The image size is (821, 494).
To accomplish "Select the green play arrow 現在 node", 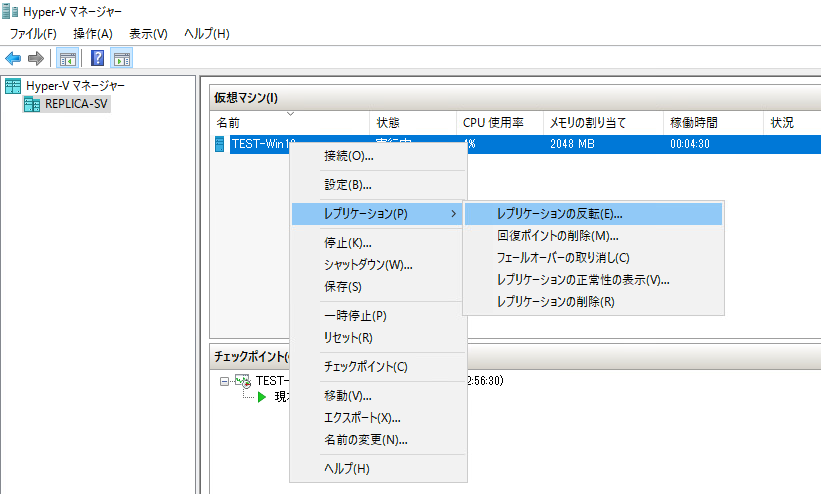I will (x=262, y=397).
